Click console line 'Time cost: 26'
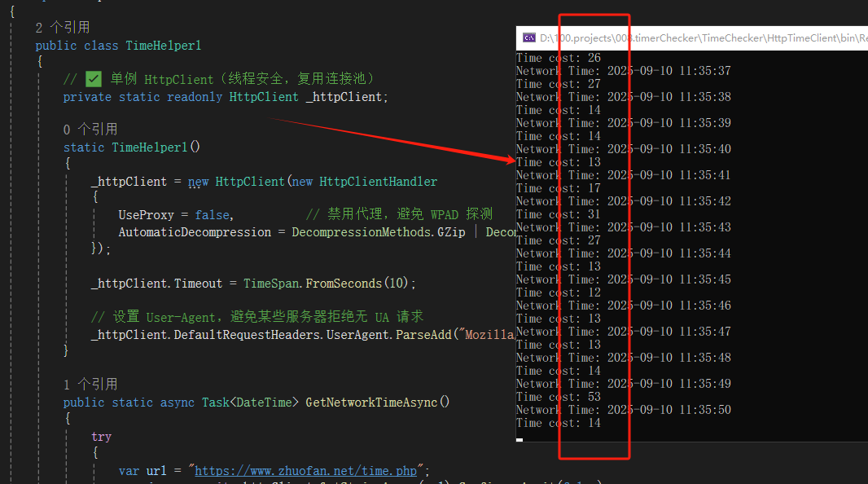Image resolution: width=868 pixels, height=484 pixels. 559,58
